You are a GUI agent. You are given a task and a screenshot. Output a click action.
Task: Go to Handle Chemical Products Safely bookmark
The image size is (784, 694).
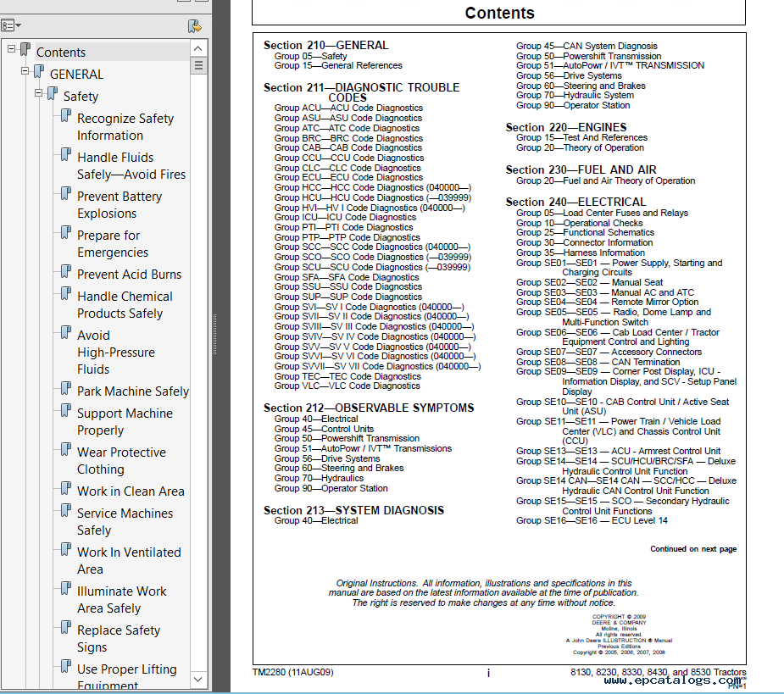tap(125, 305)
